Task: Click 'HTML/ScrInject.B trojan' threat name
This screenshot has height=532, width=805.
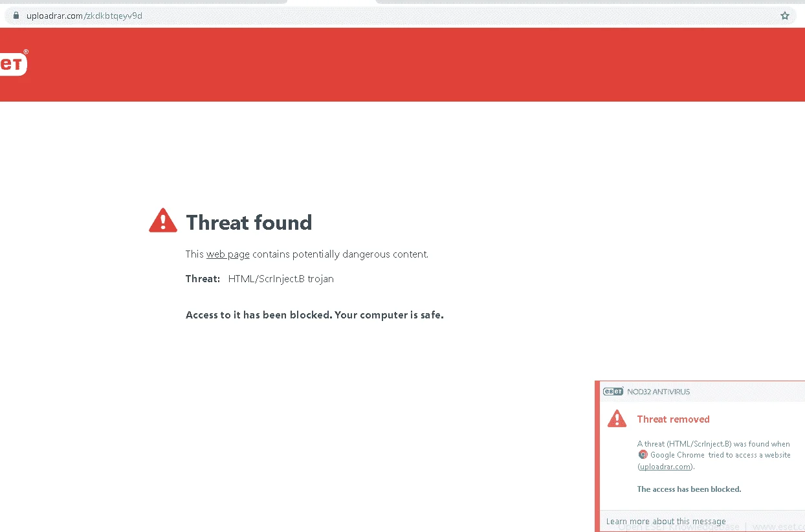Action: (x=281, y=279)
